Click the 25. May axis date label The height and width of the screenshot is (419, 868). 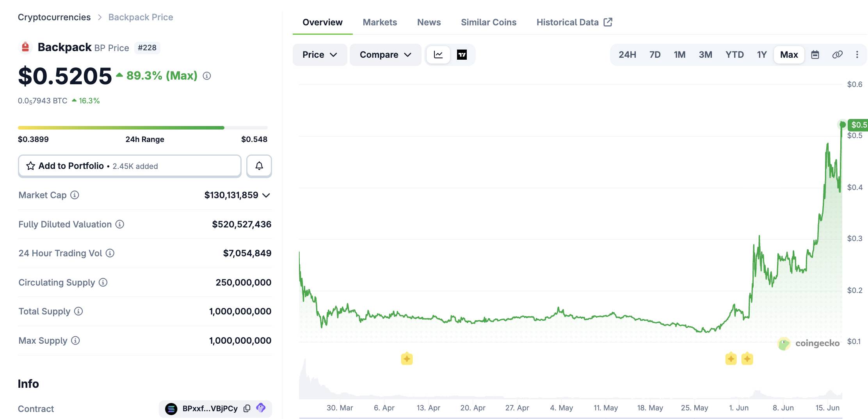[x=694, y=408]
